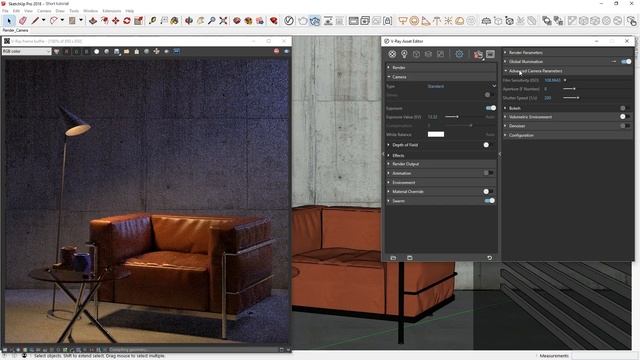The height and width of the screenshot is (360, 640).
Task: Toggle the Global Illumination switch
Action: (x=626, y=62)
